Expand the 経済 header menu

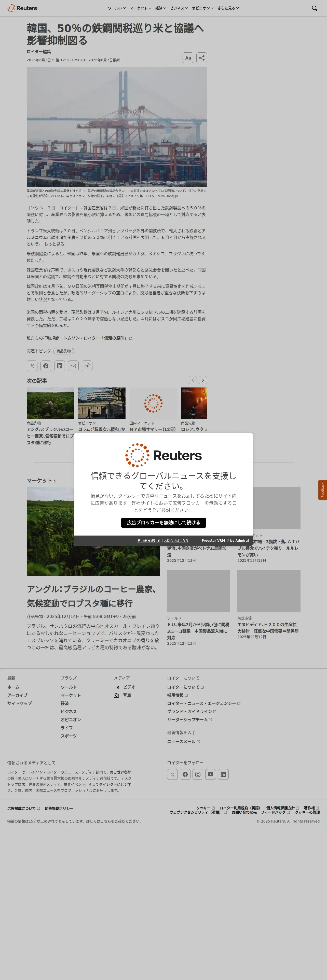(x=161, y=8)
